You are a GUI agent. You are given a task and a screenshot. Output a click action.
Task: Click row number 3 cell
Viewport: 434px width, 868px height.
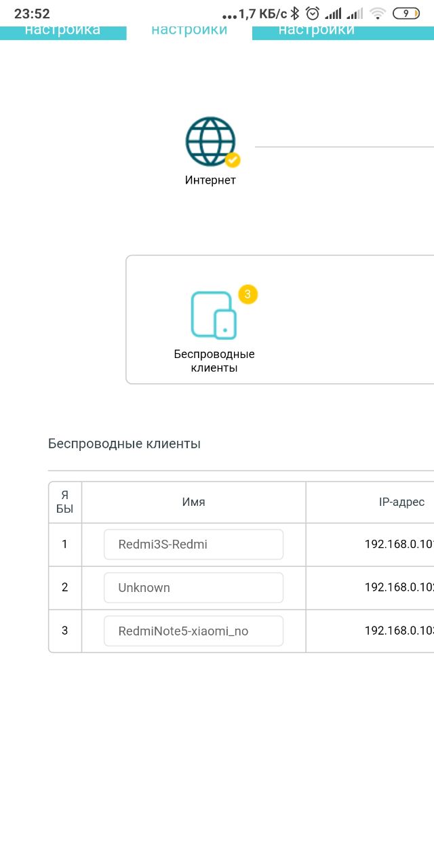pos(65,631)
